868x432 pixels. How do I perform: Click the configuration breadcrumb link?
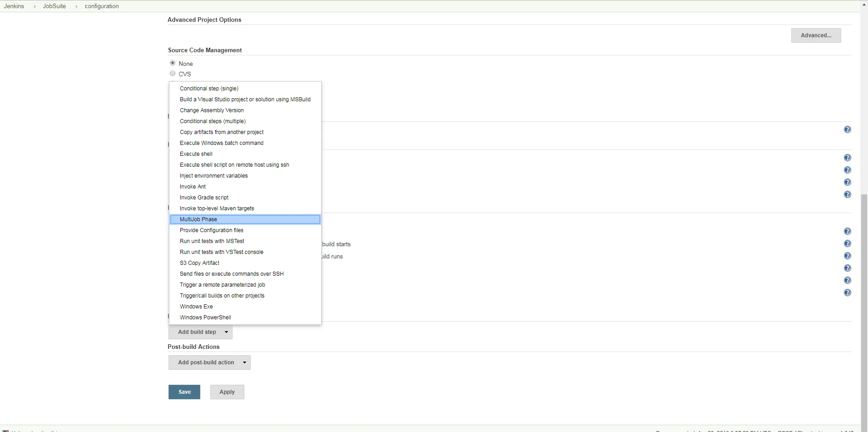coord(102,6)
